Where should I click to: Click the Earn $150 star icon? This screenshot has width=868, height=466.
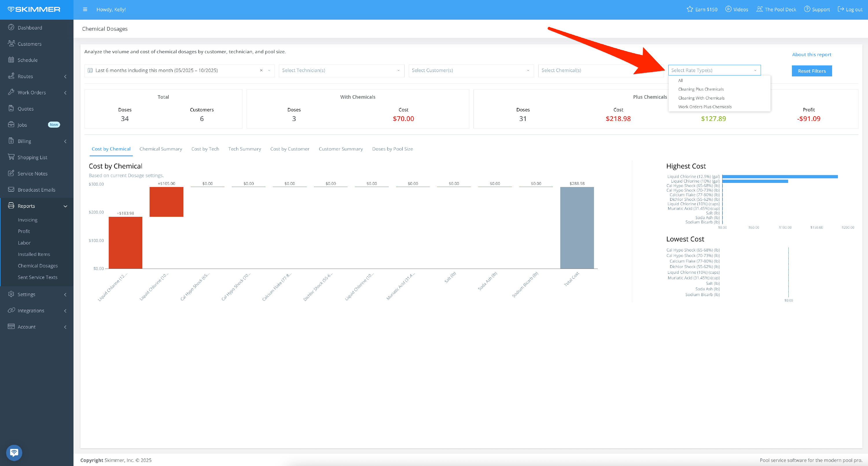point(690,9)
